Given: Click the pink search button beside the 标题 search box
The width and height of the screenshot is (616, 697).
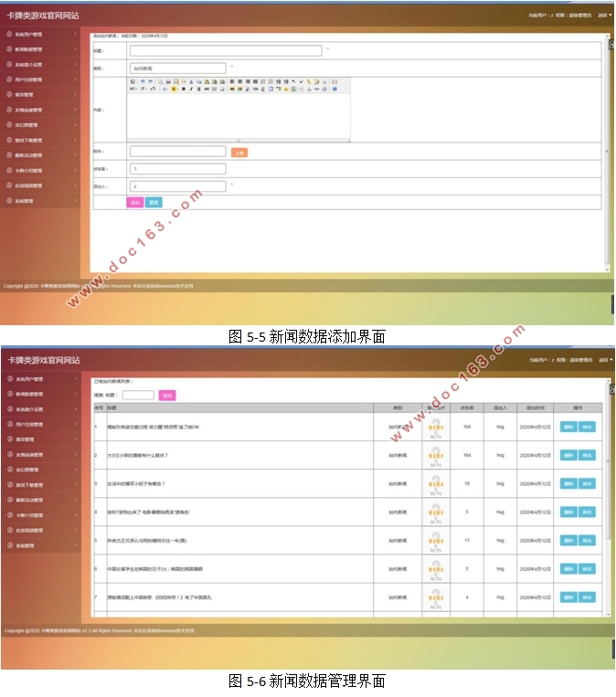Looking at the screenshot, I should point(166,396).
